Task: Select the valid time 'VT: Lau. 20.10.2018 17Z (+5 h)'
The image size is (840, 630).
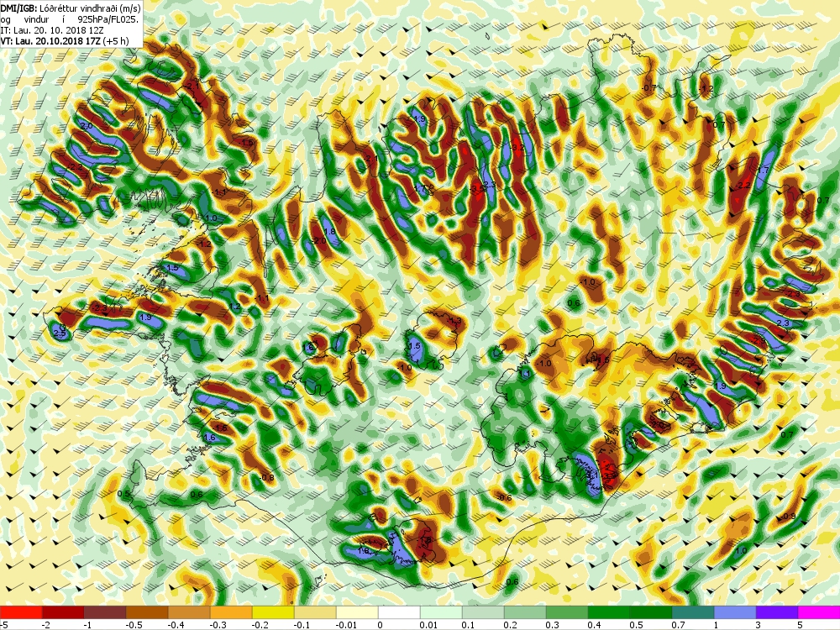Action: click(x=65, y=40)
